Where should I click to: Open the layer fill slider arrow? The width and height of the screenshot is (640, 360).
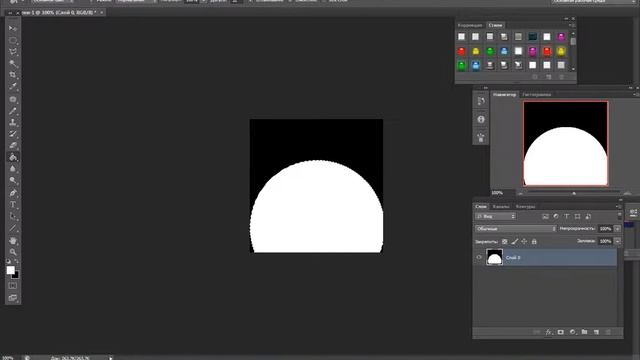click(617, 241)
